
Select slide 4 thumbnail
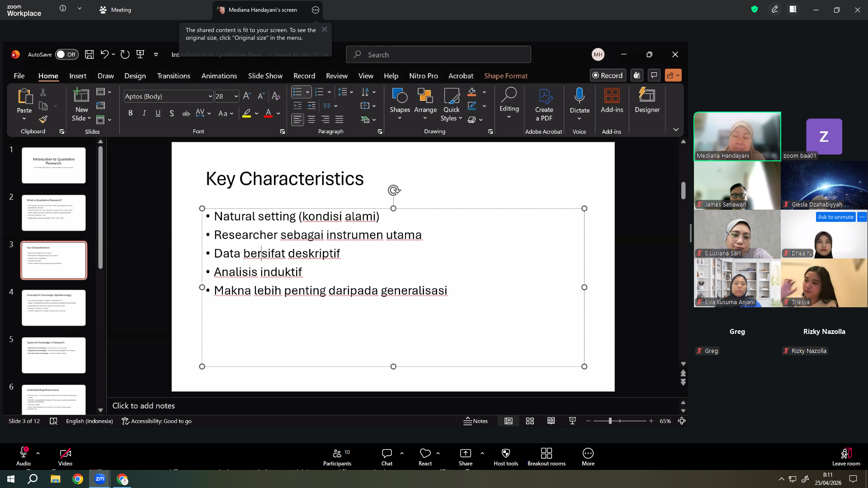click(54, 308)
